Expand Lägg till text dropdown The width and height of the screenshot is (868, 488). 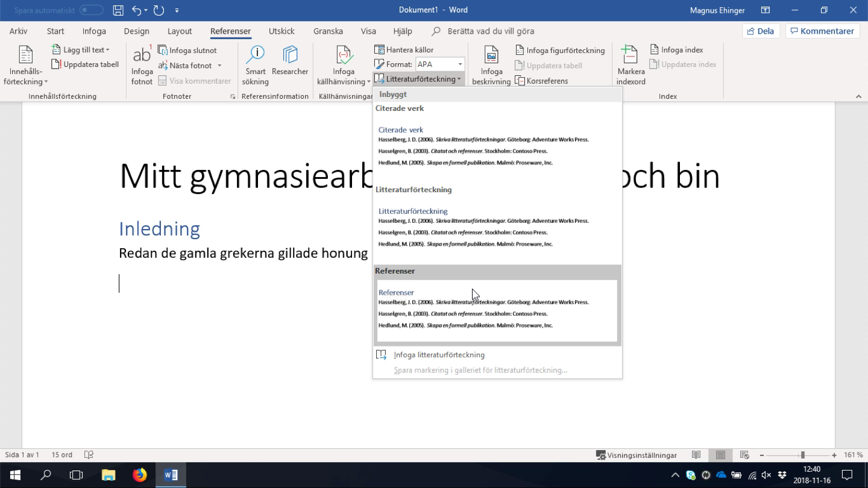81,50
